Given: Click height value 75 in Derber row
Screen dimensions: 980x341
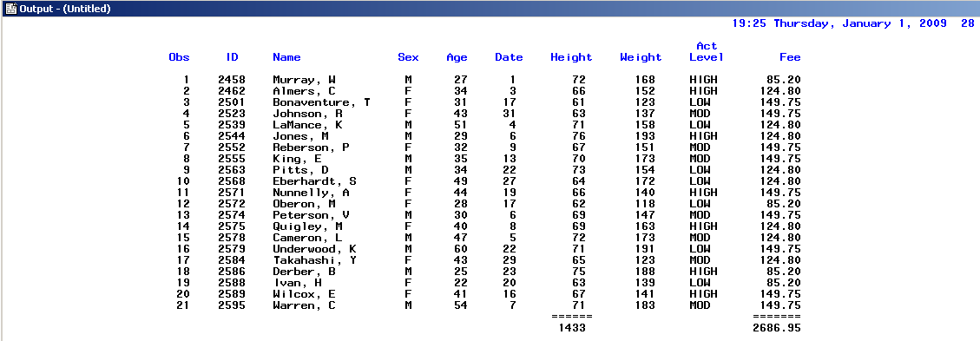Looking at the screenshot, I should pos(578,271).
